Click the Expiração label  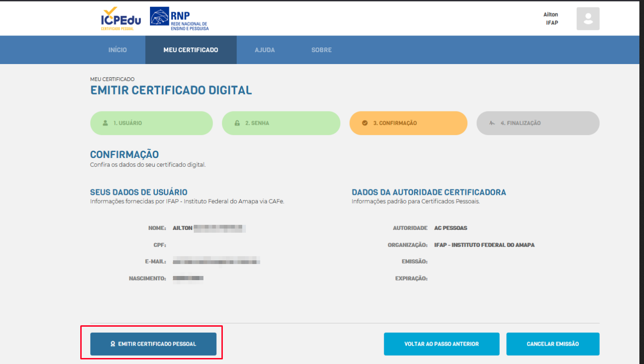point(411,278)
